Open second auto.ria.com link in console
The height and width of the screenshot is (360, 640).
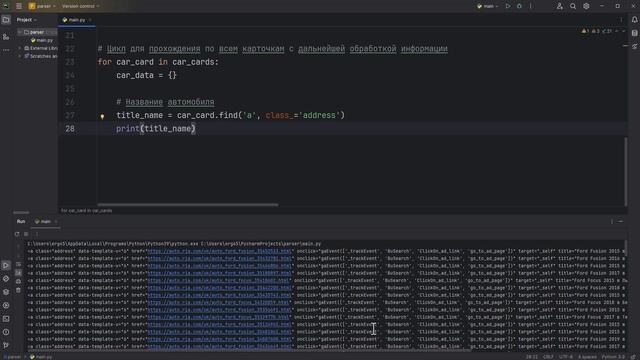pos(220,259)
